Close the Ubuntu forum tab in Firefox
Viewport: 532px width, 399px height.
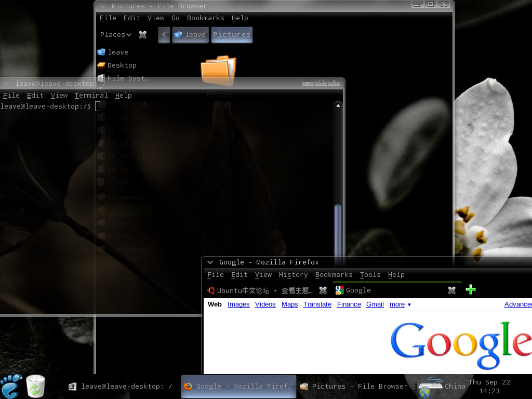pyautogui.click(x=323, y=290)
